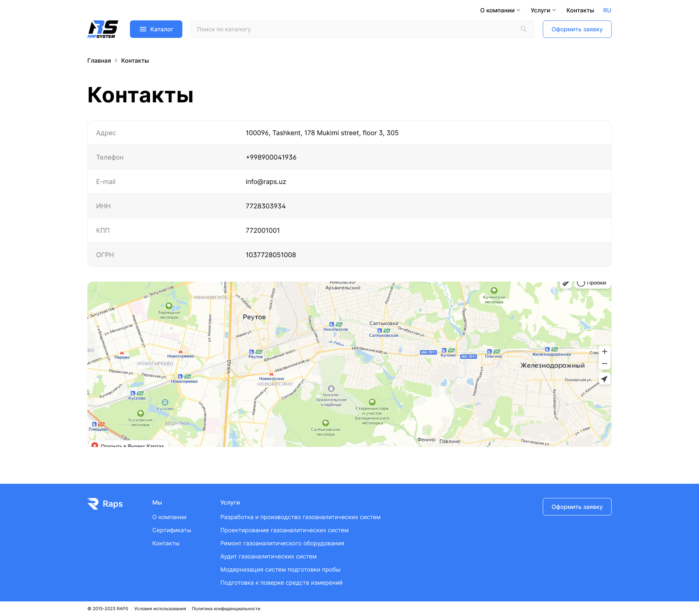This screenshot has width=699, height=616.
Task: Go to Главная breadcrumb link
Action: tap(99, 60)
